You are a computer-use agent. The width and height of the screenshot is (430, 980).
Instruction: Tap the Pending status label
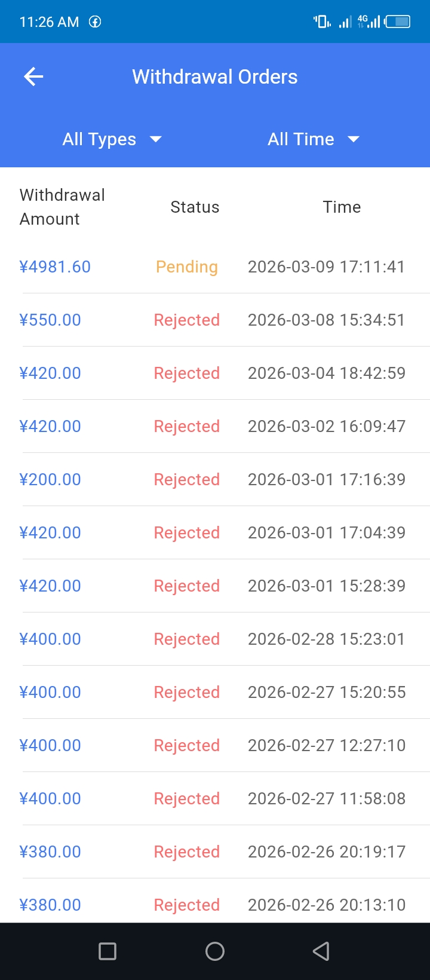click(x=187, y=267)
